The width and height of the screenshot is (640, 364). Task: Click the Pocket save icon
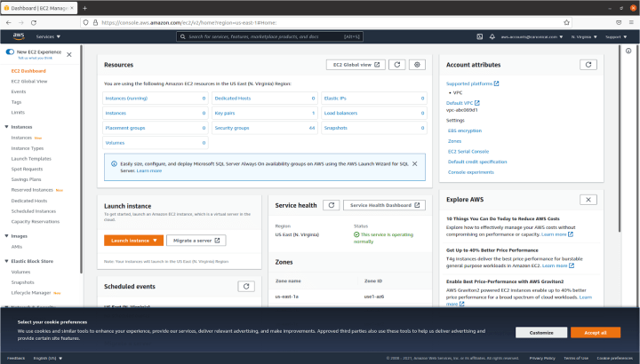[x=619, y=23]
